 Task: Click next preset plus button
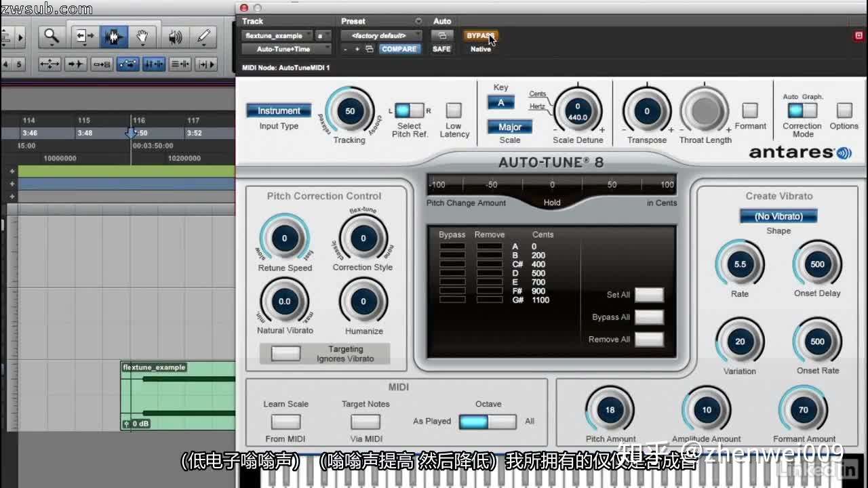click(x=357, y=49)
